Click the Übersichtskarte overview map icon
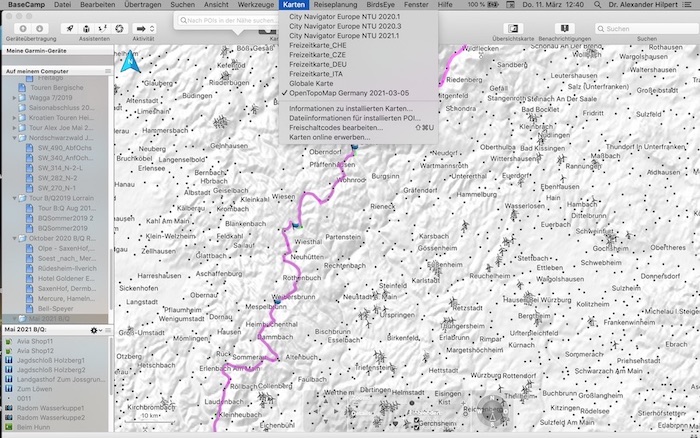Screen dimensions: 700x438 click(x=512, y=28)
